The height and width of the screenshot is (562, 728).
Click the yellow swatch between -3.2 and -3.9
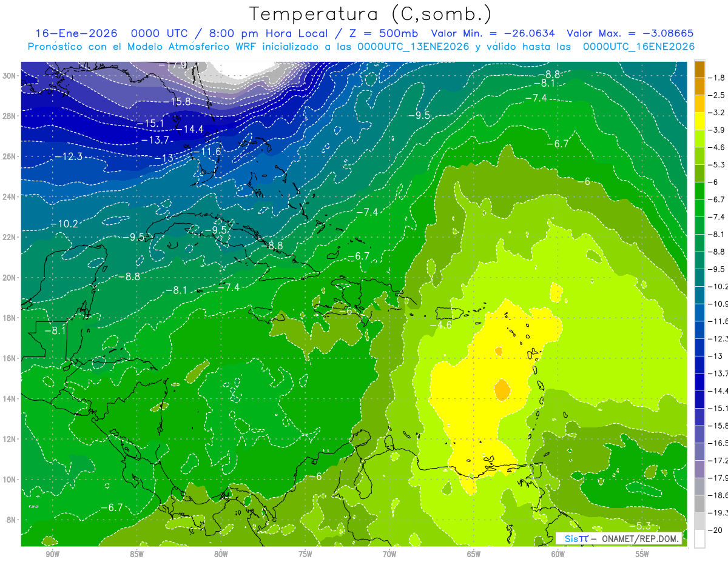point(699,121)
